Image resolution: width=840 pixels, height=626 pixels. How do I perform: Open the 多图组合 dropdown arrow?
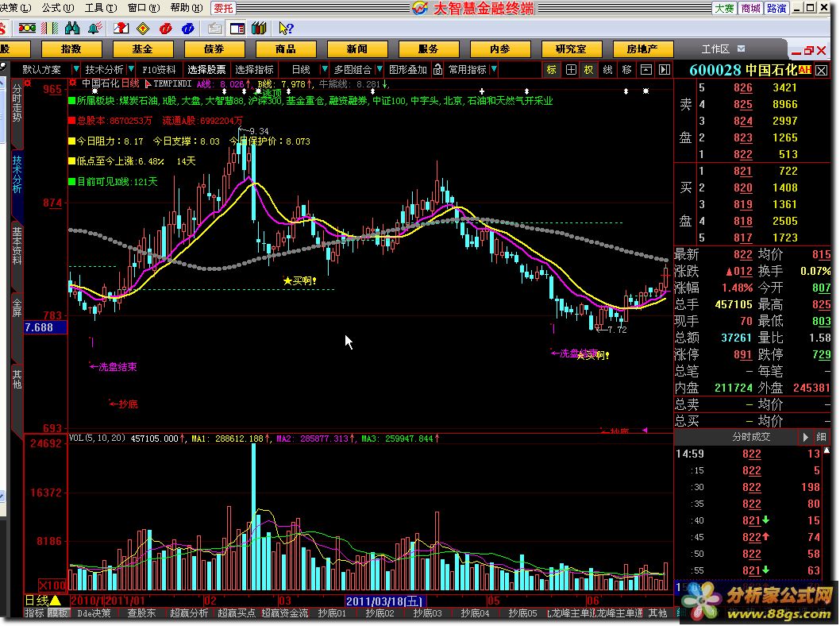(380, 69)
